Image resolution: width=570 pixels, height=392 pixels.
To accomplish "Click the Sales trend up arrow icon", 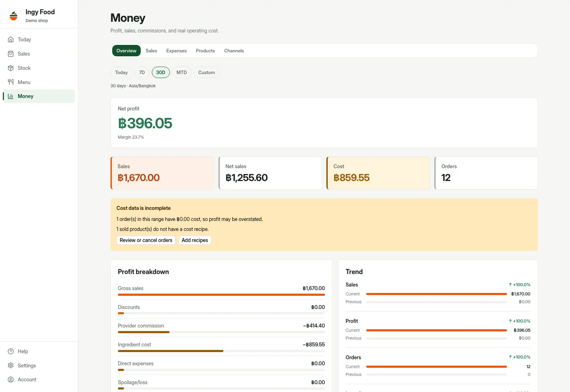I will 510,285.
